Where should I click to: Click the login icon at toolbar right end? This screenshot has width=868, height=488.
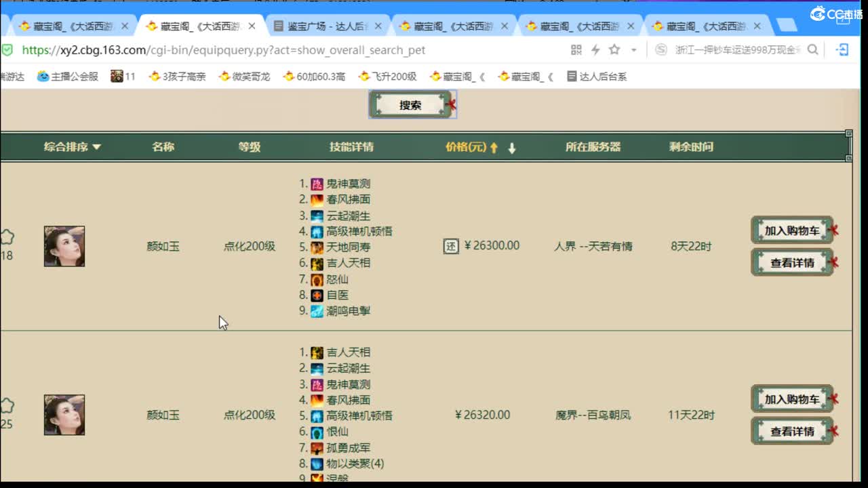coord(842,49)
